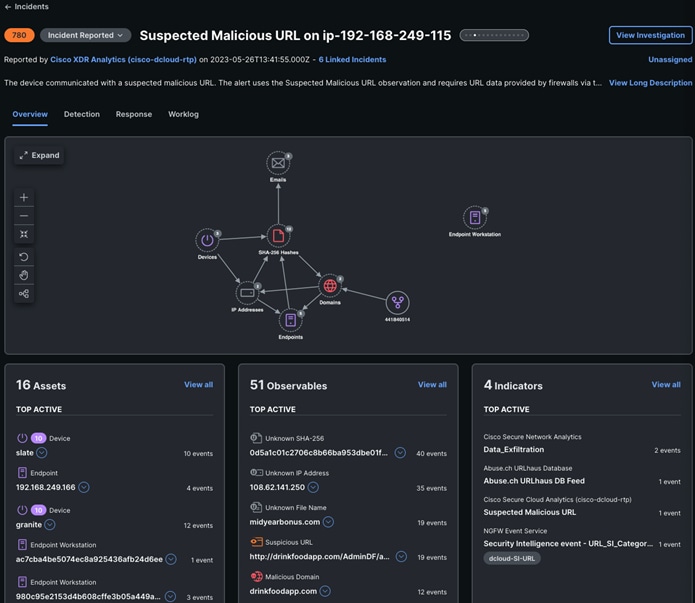Click the incident title Suspected Malicious URL
Screen dimensions: 695x603
(x=295, y=35)
